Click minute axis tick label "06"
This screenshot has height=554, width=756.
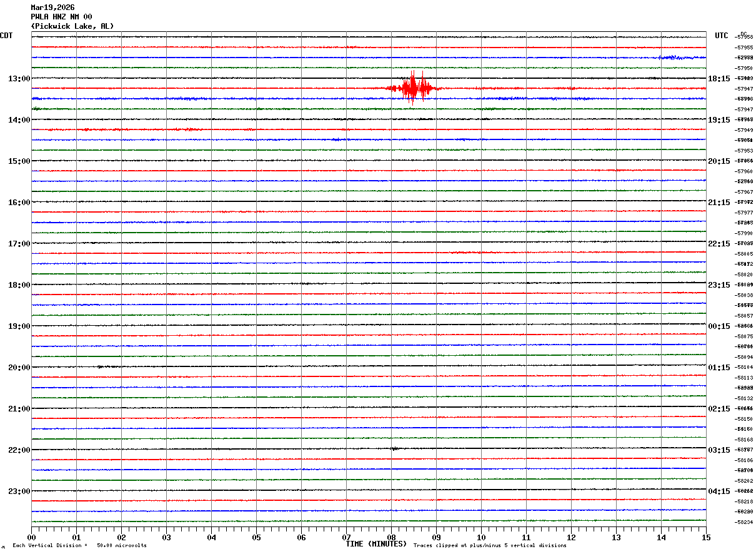coord(301,537)
